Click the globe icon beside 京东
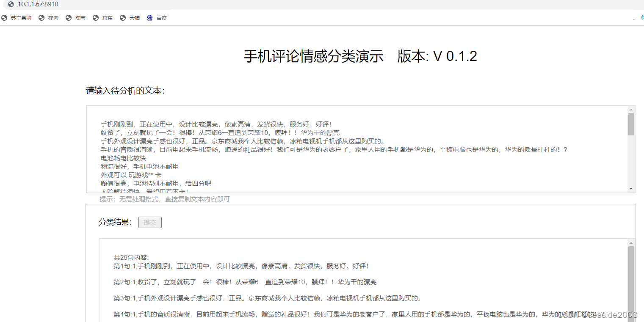The height and width of the screenshot is (322, 644). point(96,18)
